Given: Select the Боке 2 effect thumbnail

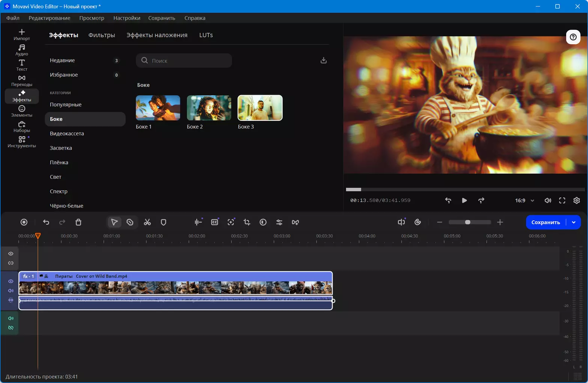Looking at the screenshot, I should pyautogui.click(x=209, y=108).
